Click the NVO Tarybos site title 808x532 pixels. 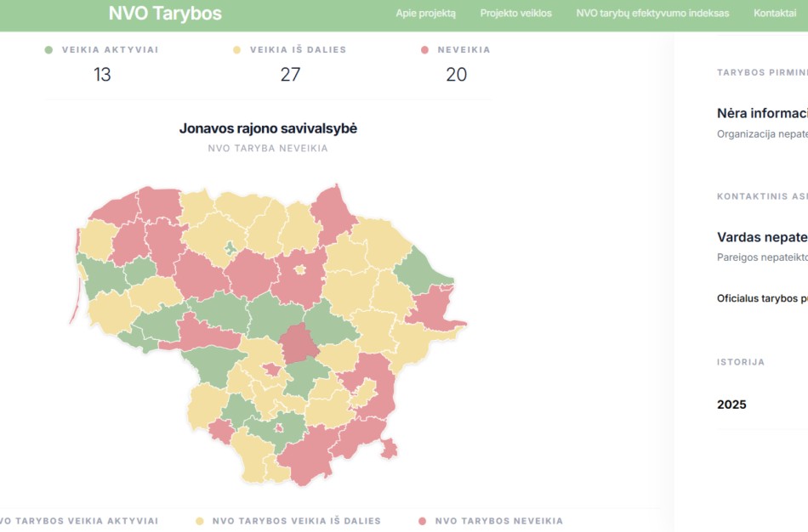coord(163,14)
